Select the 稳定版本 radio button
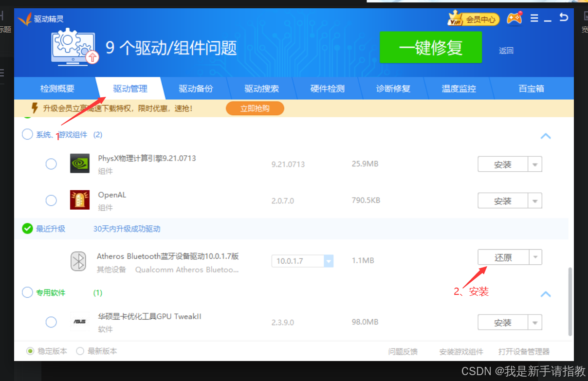 [30, 351]
